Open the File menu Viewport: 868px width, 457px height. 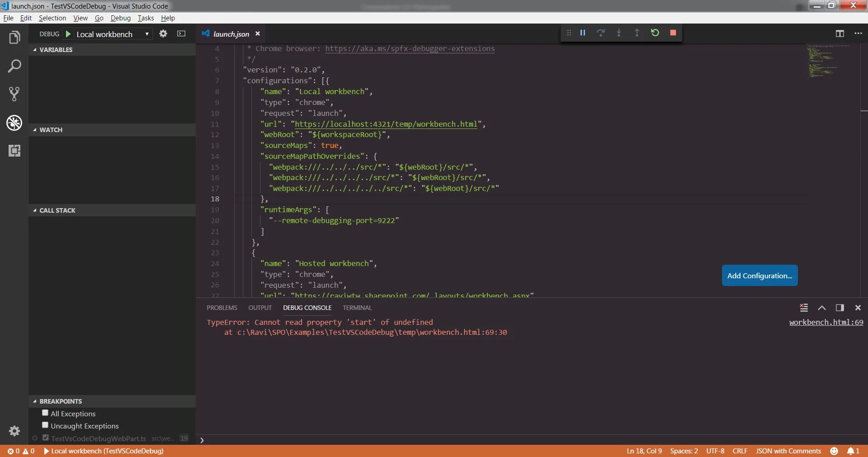coord(8,18)
